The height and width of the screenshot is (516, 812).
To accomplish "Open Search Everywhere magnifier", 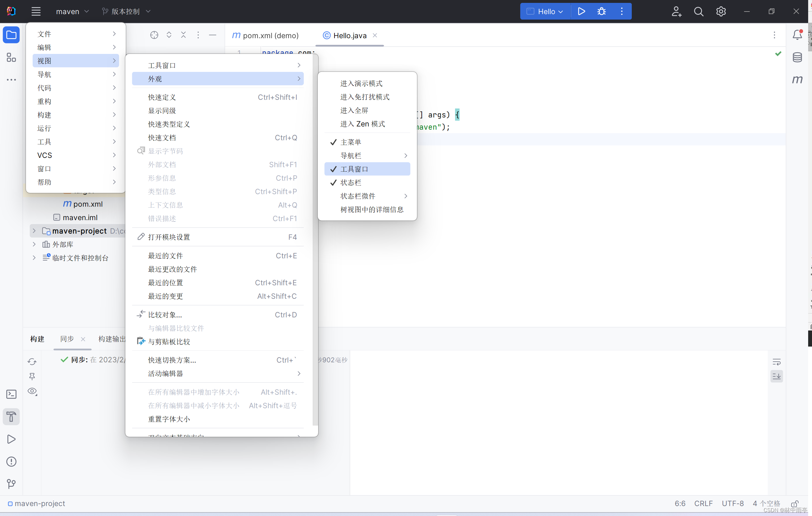I will (x=699, y=11).
